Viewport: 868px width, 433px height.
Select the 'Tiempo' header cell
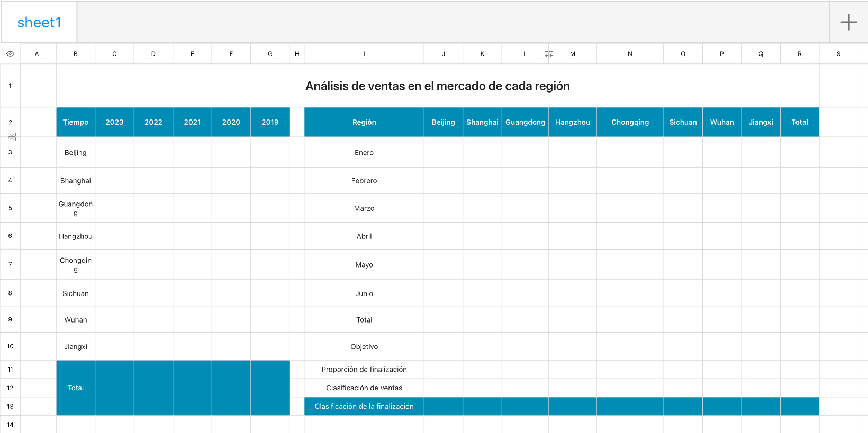(x=76, y=122)
